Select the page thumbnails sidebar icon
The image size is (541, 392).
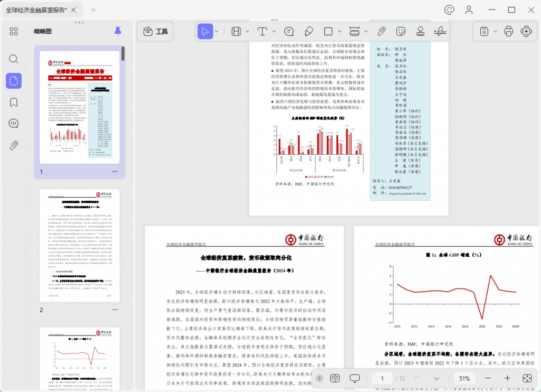click(x=14, y=81)
